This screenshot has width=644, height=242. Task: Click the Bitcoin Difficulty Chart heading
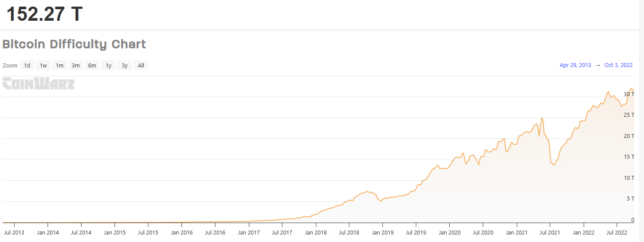pos(74,45)
